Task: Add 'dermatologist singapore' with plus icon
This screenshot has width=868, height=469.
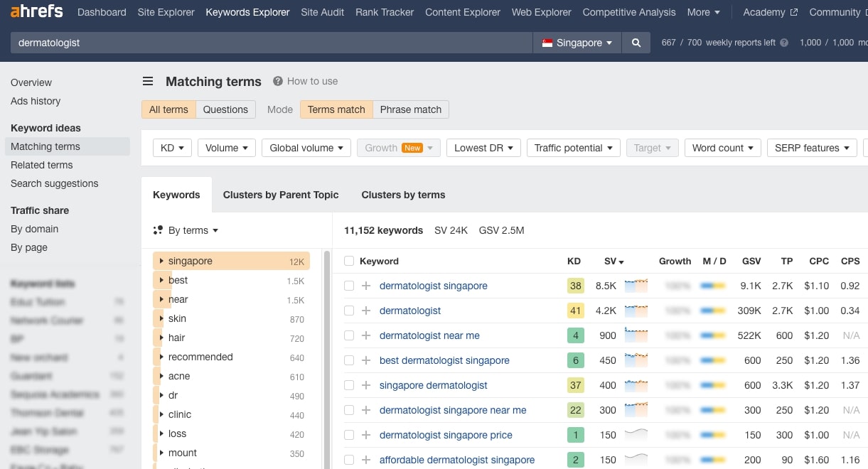Action: (366, 286)
